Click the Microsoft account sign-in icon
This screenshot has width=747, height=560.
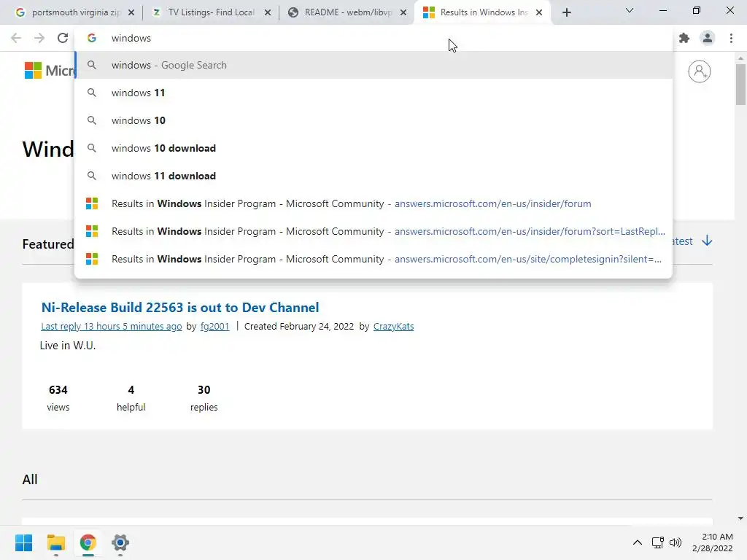(699, 71)
